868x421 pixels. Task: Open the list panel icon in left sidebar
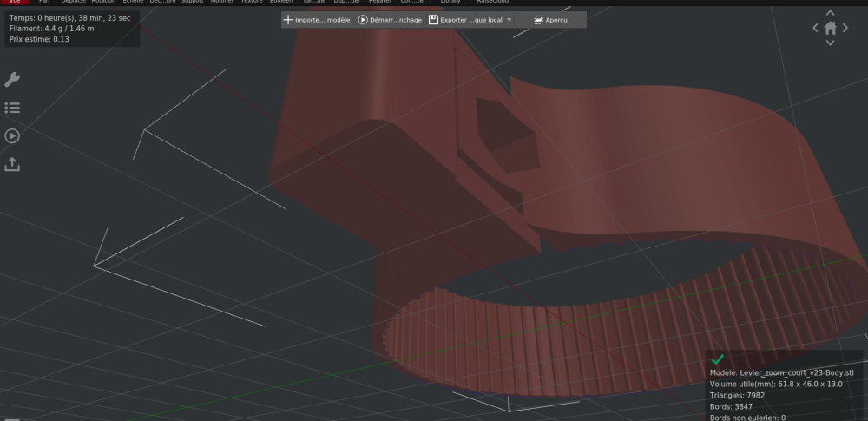click(x=12, y=108)
